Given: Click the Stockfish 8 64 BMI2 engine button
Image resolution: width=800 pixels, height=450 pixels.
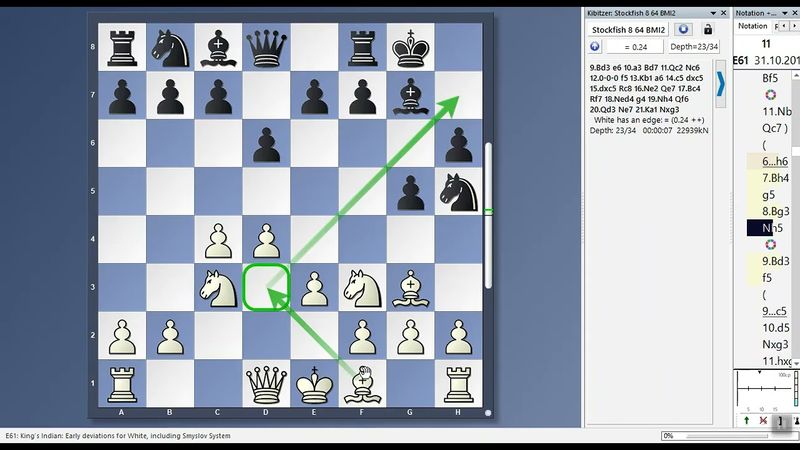Looking at the screenshot, I should (x=631, y=29).
